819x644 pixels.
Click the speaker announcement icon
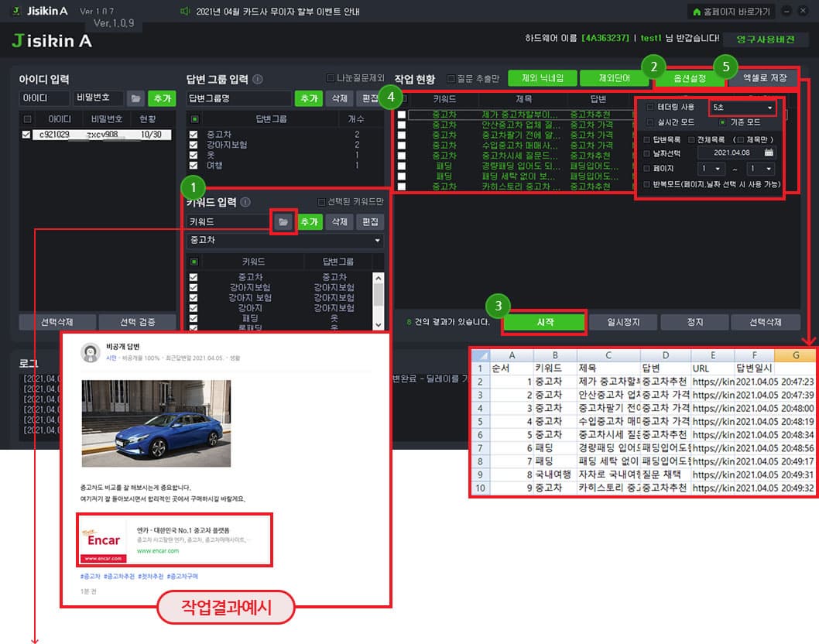tap(184, 12)
